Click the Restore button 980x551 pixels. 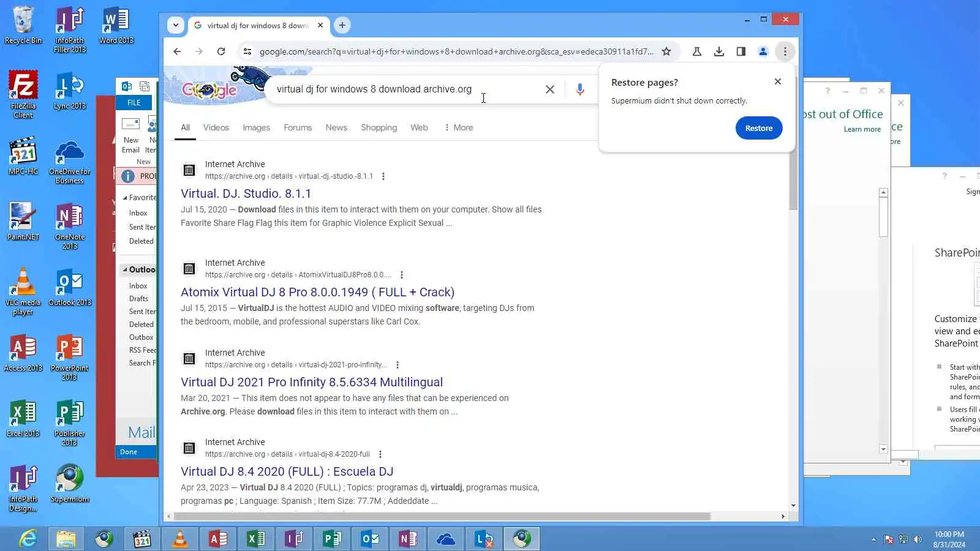tap(759, 128)
